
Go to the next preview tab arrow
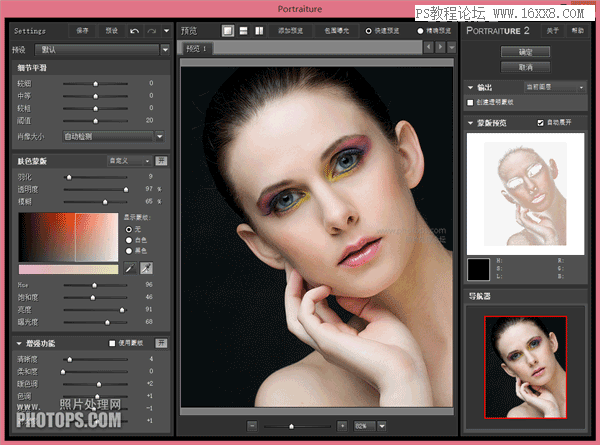pos(440,47)
